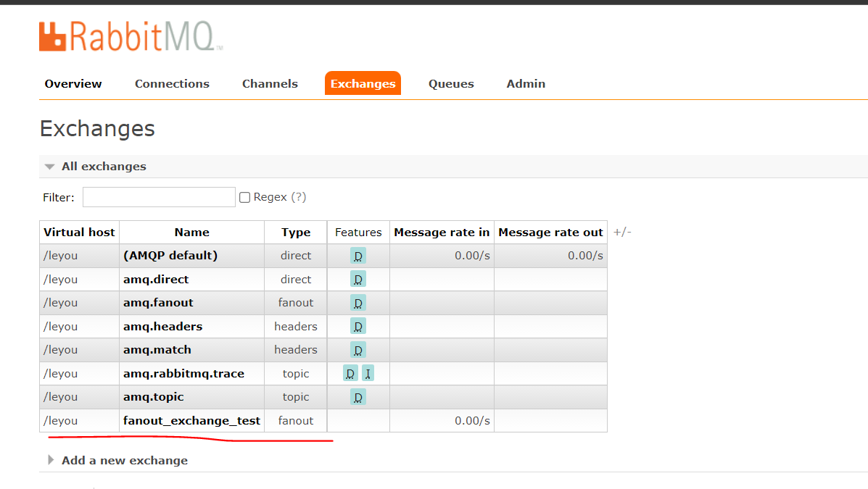Image resolution: width=868 pixels, height=489 pixels.
Task: Click /leyou virtual host in fanout_exchange_test row
Action: pos(60,420)
